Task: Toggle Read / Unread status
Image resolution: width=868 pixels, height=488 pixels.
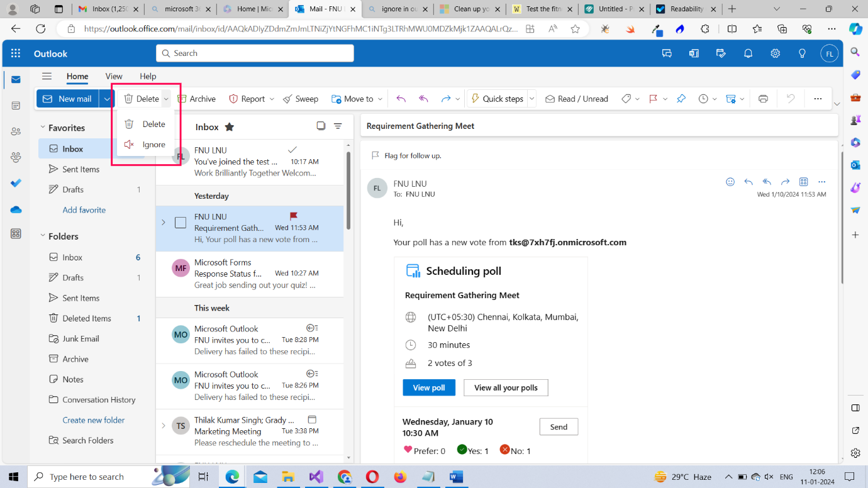Action: 577,99
